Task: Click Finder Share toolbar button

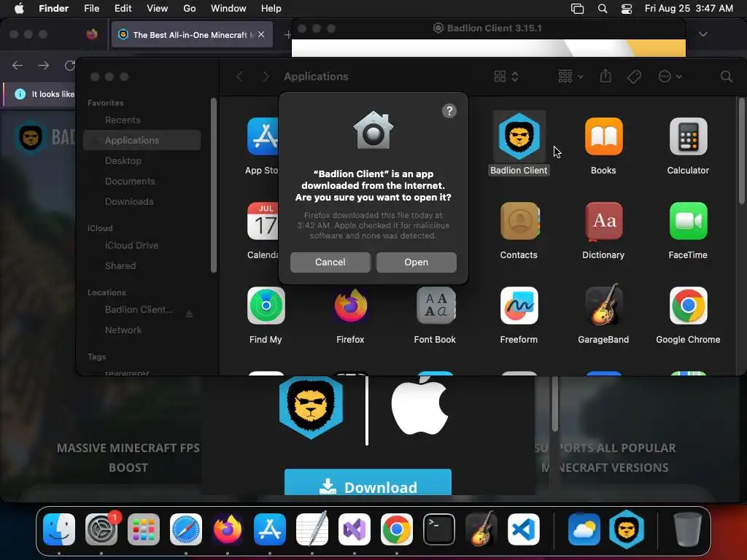Action: [605, 76]
